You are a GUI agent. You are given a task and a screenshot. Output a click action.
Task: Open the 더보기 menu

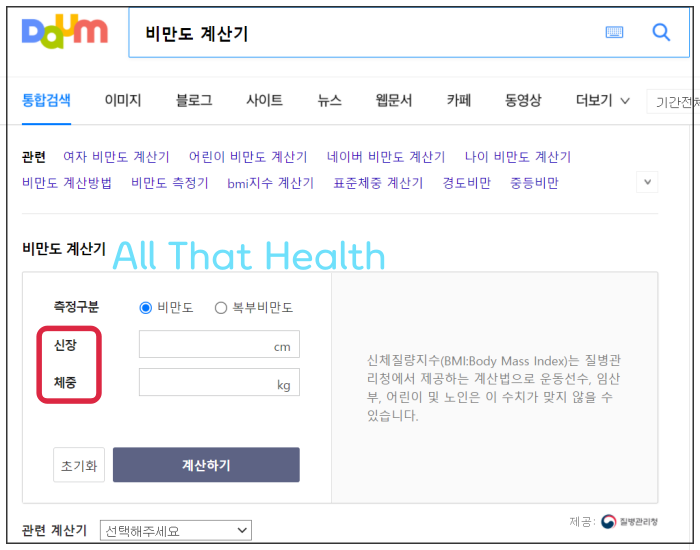click(603, 100)
